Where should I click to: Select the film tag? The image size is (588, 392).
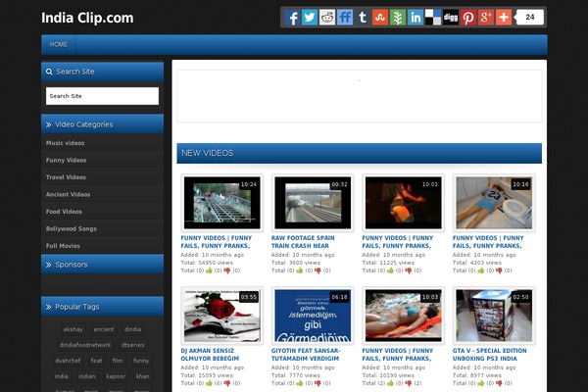pos(118,361)
